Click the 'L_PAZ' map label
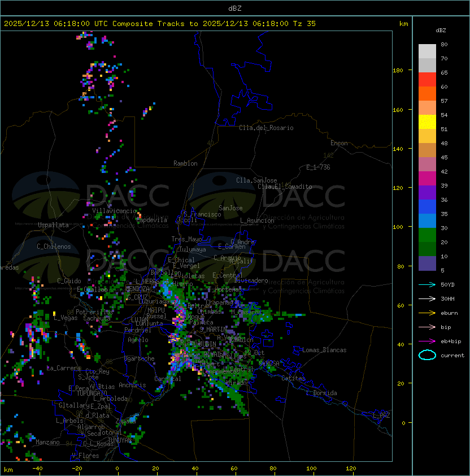The image size is (470, 476). 381,416
